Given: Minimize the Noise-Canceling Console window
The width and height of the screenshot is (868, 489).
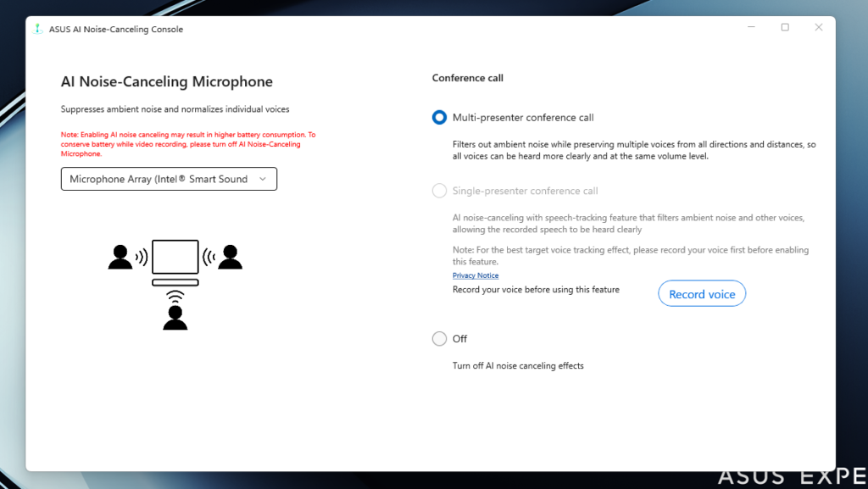Looking at the screenshot, I should click(x=751, y=27).
